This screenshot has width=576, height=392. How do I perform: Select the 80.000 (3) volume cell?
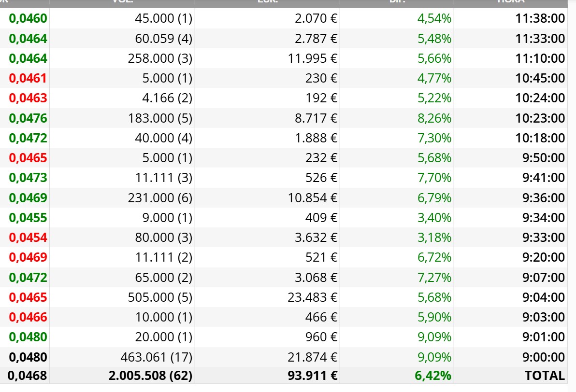(163, 238)
